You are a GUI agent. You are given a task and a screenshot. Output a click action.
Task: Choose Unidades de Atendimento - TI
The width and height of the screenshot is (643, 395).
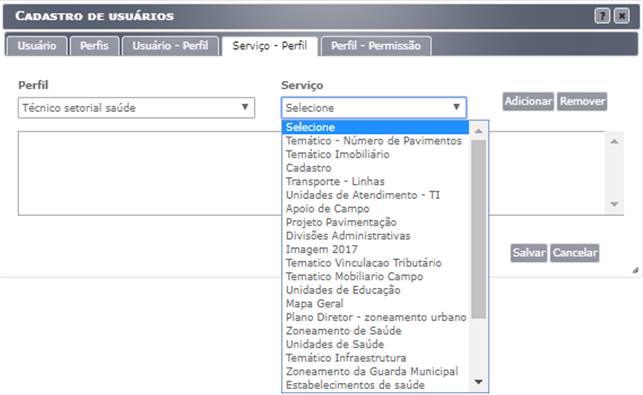(x=375, y=195)
